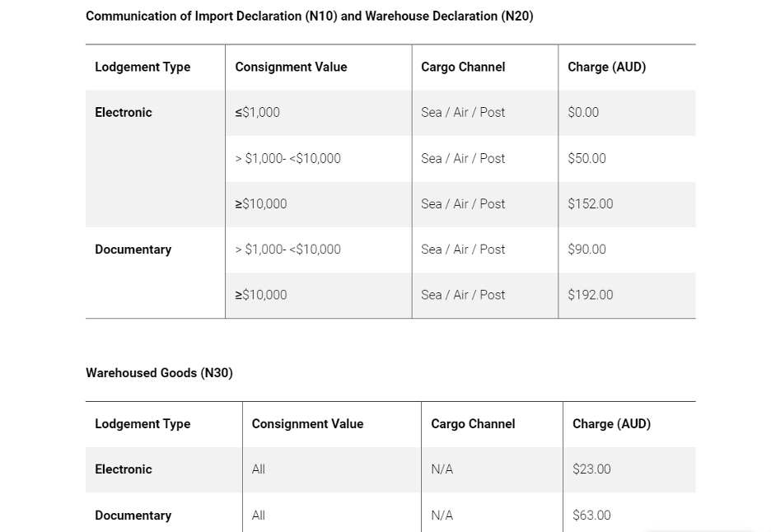Click Documentary label in the N10/N20 table

pos(133,250)
